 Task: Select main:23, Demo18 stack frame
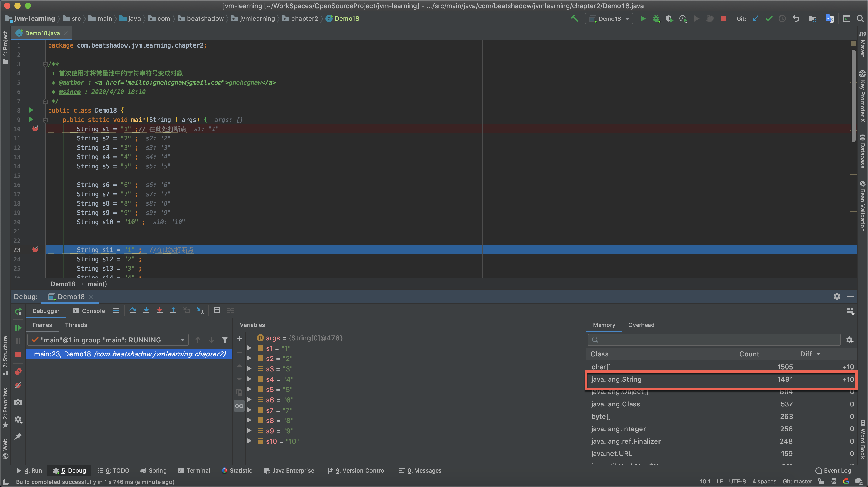point(129,354)
